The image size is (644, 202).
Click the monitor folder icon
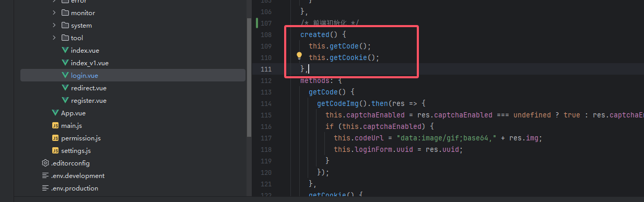65,13
